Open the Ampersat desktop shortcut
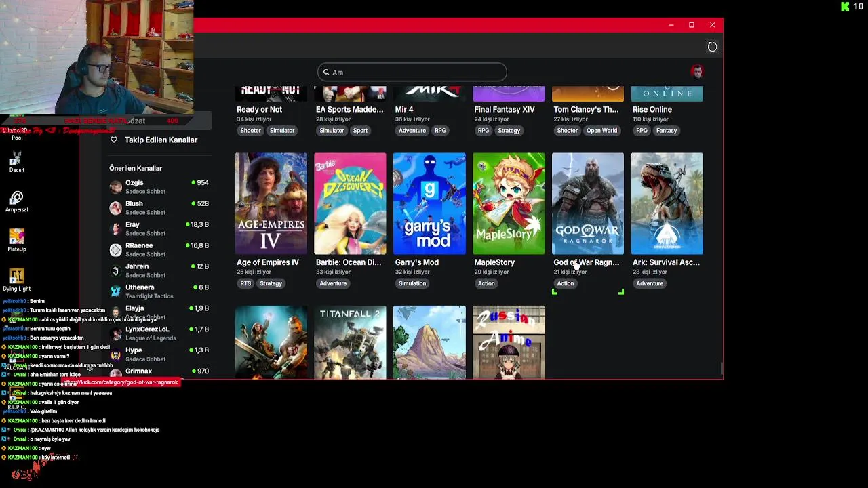The width and height of the screenshot is (868, 488). tap(17, 202)
